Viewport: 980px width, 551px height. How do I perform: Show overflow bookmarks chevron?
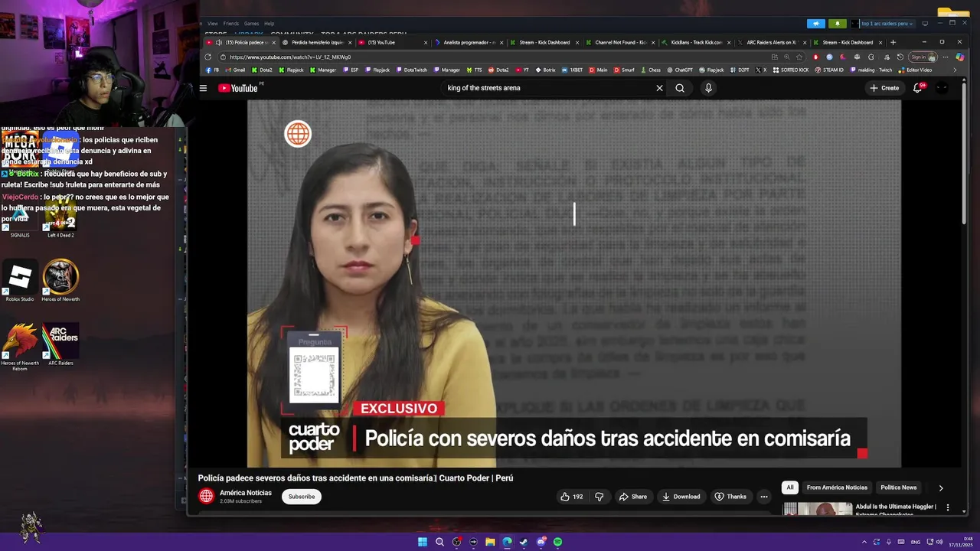pyautogui.click(x=954, y=70)
